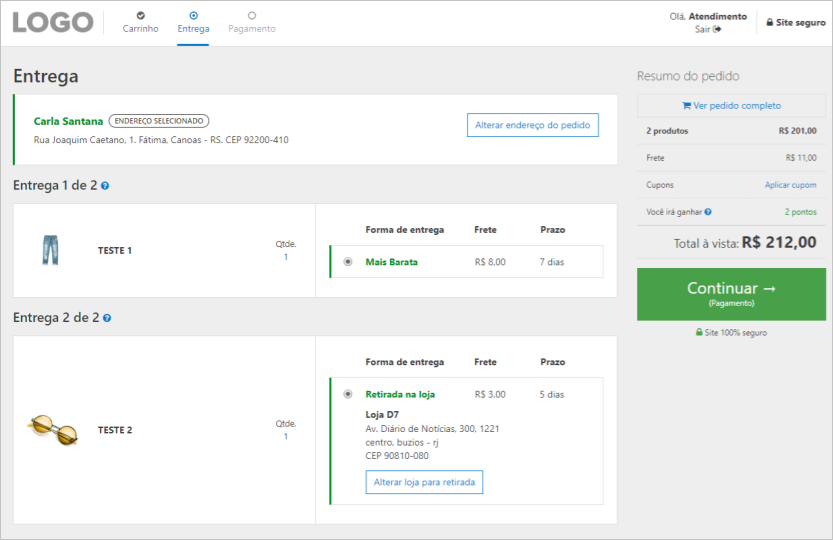Select the Retirada na loja radio button
This screenshot has width=833, height=540.
click(347, 394)
